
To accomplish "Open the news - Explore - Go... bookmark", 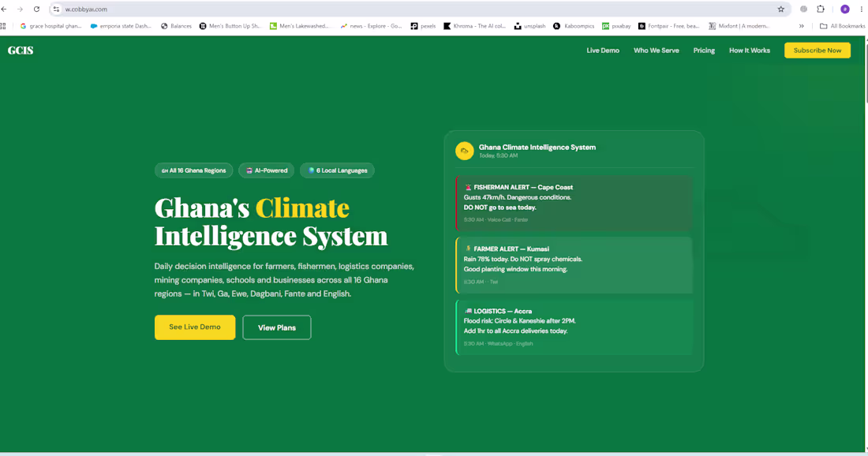I will pyautogui.click(x=371, y=26).
